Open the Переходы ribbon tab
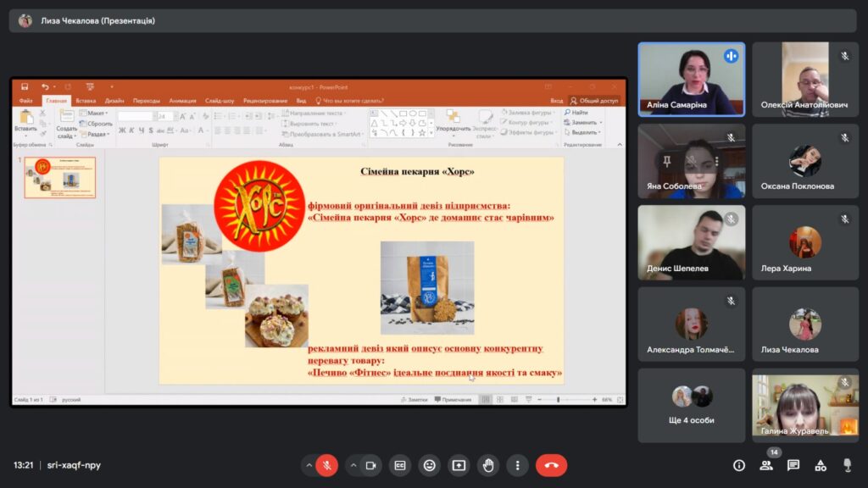Viewport: 868px width, 488px height. (146, 101)
